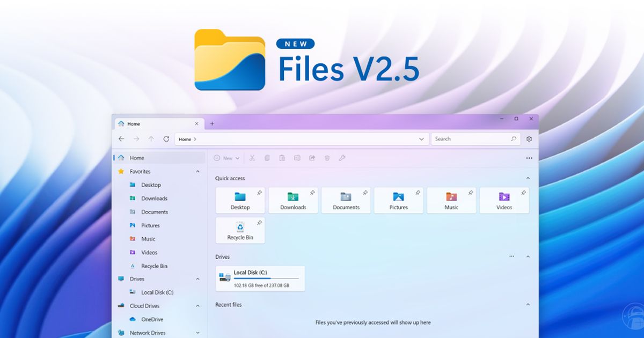Collapse the Cloud Drives sidebar section
The height and width of the screenshot is (338, 644).
point(197,306)
